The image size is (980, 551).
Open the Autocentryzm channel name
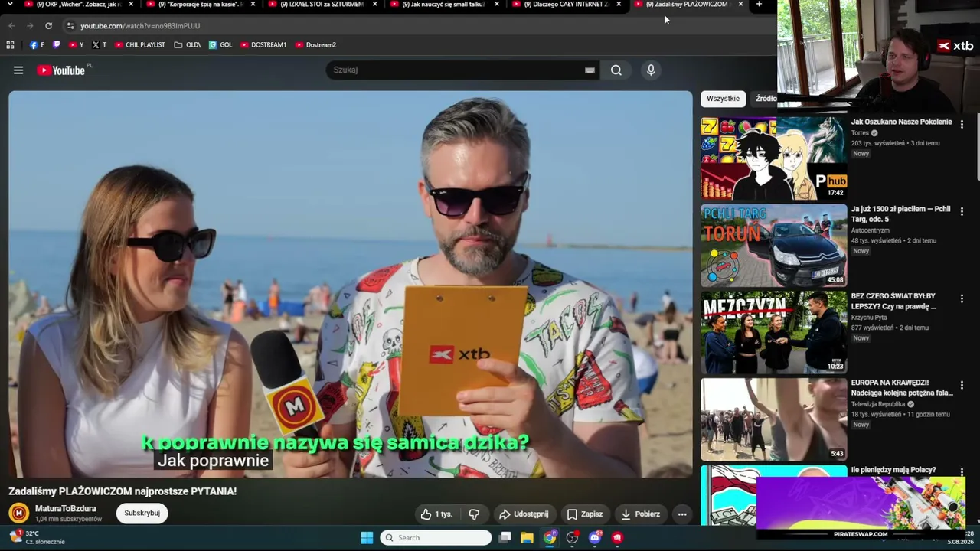871,230
